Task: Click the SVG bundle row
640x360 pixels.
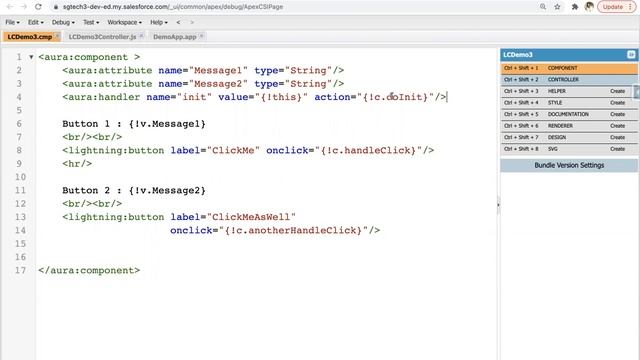Action: [569, 149]
